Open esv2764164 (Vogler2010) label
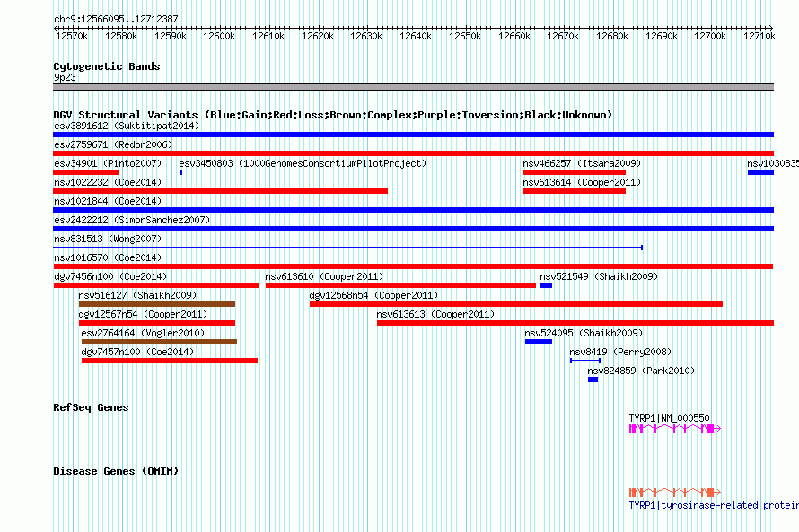Viewport: 799px width, 532px height. [x=143, y=333]
